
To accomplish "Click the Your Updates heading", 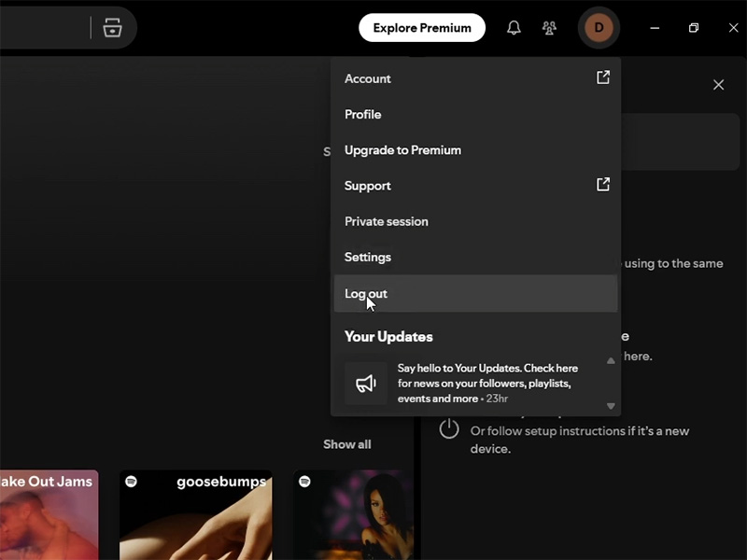I will click(388, 337).
